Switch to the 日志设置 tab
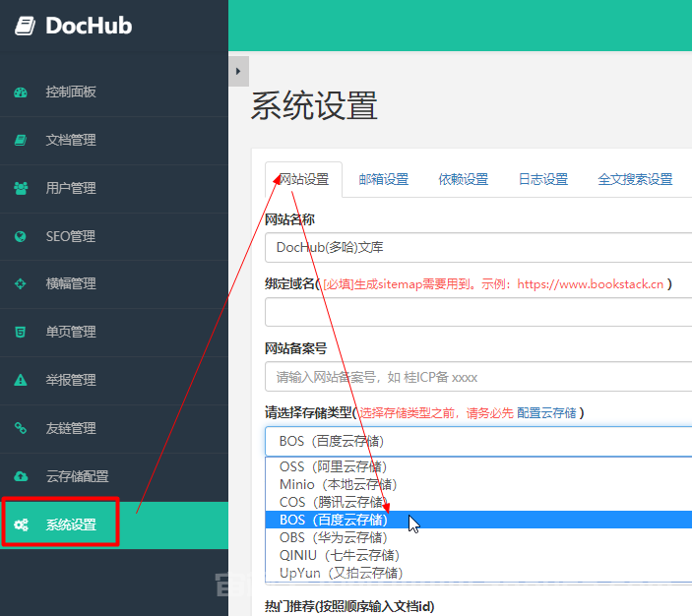The height and width of the screenshot is (616, 692). click(x=543, y=179)
